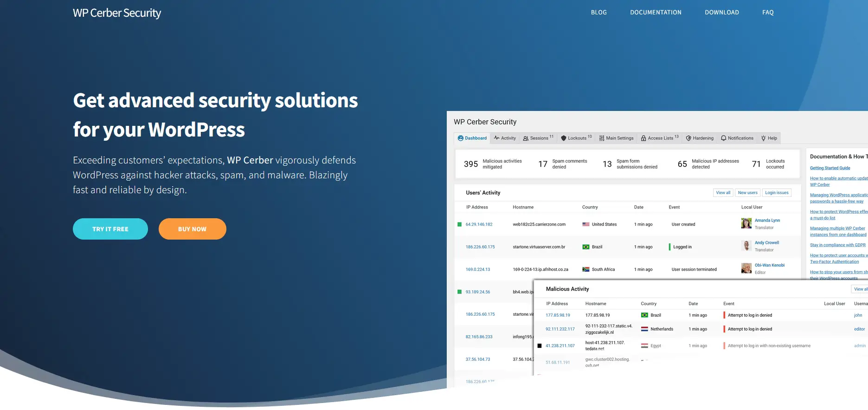Image resolution: width=868 pixels, height=410 pixels.
Task: Open the Sessions tab
Action: (x=538, y=138)
